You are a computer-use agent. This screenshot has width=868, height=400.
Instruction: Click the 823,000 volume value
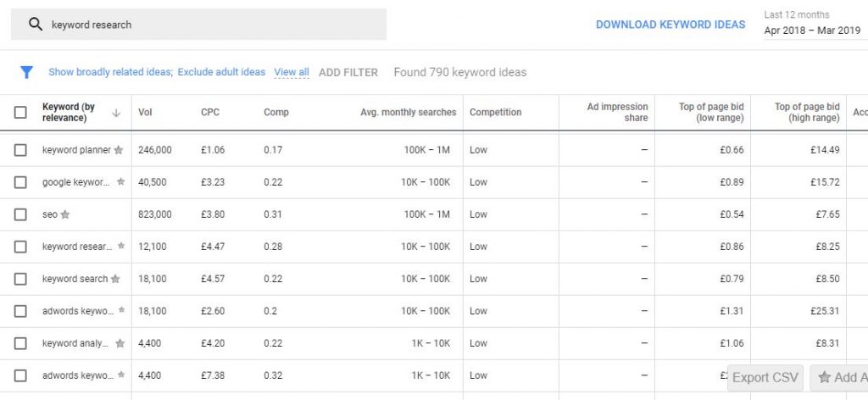click(x=155, y=214)
